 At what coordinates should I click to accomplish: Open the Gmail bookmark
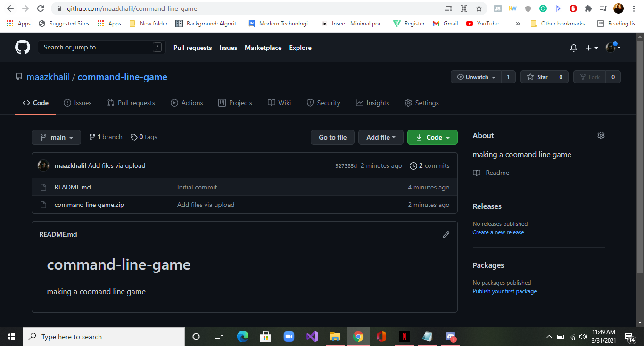pos(445,24)
